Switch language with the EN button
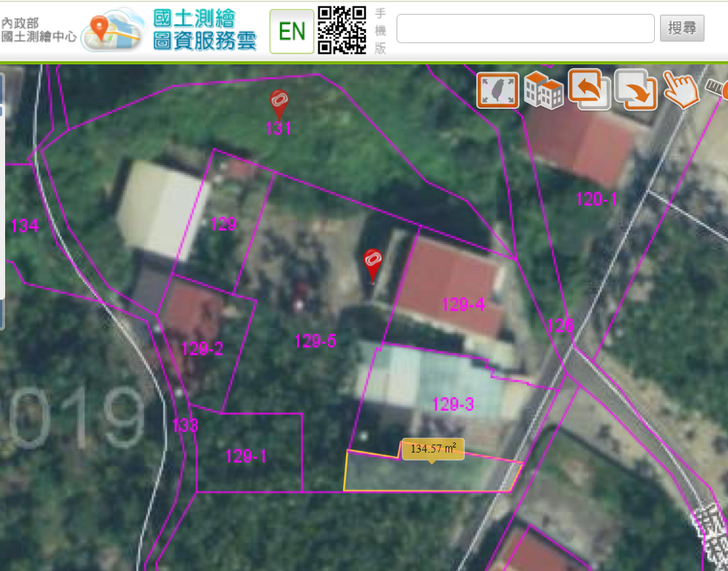This screenshot has width=728, height=571. tap(292, 31)
